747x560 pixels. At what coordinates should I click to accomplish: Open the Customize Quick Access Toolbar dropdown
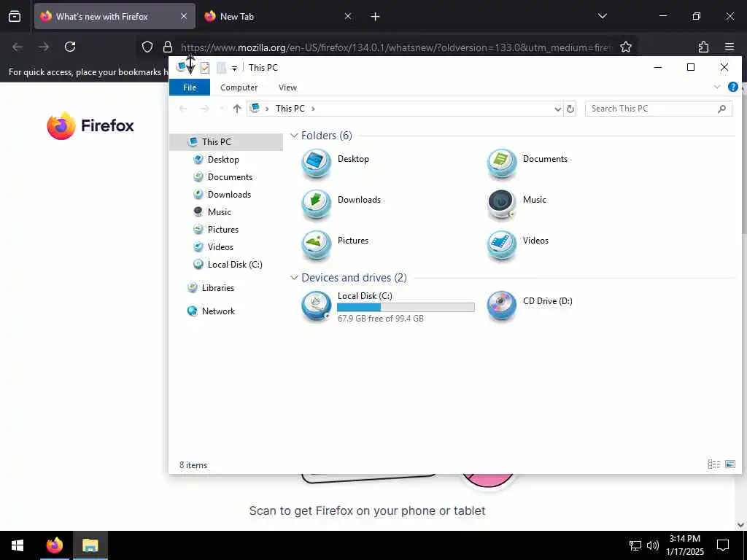tap(234, 68)
